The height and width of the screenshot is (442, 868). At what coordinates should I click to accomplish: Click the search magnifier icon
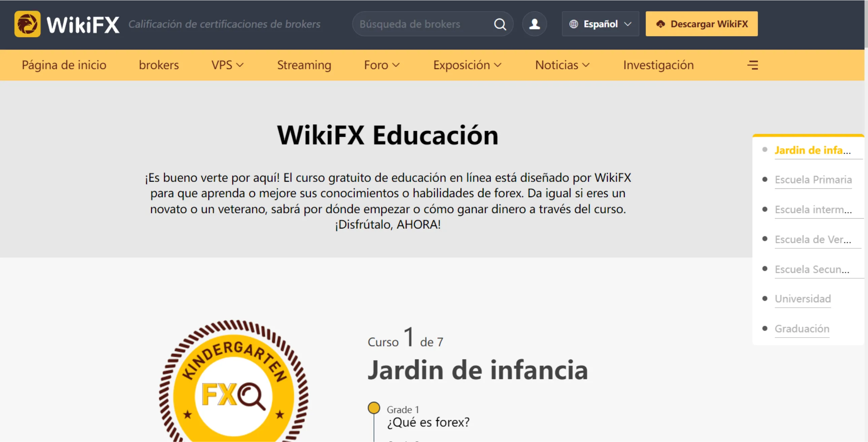point(500,24)
